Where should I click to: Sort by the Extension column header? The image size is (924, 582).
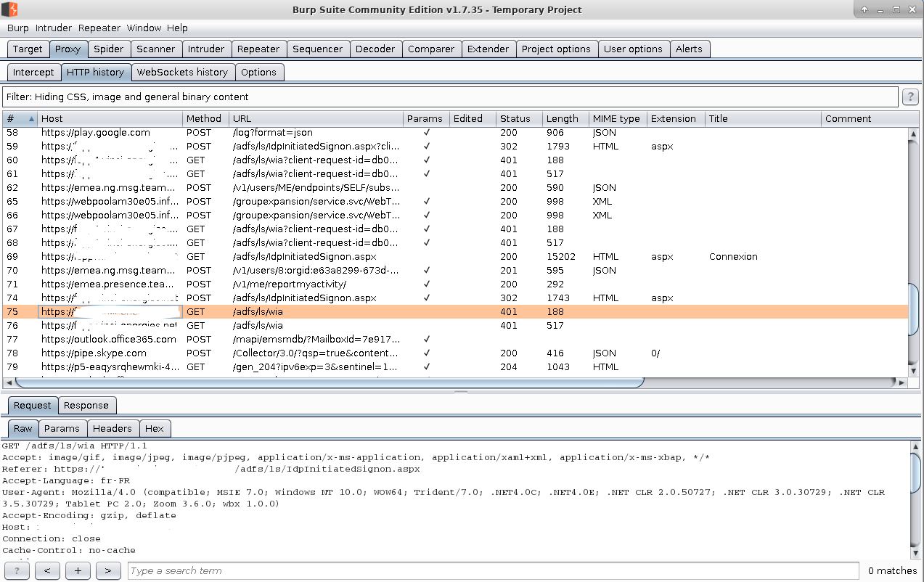click(x=676, y=118)
